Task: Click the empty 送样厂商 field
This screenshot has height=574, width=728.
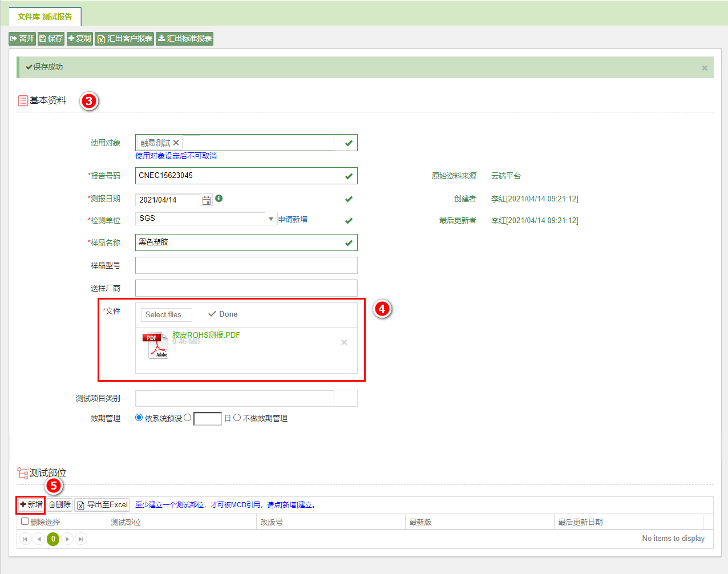Action: tap(246, 288)
